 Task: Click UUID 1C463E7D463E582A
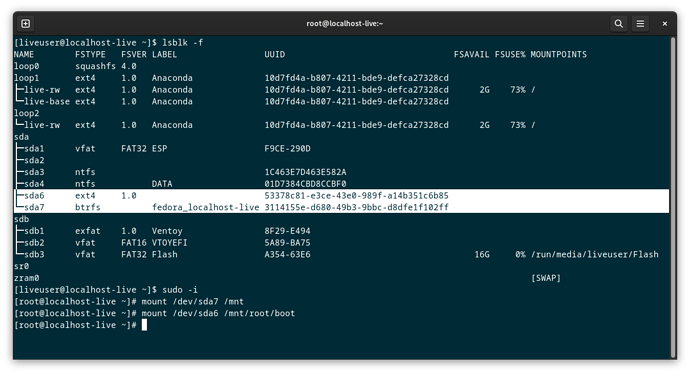[x=305, y=172]
